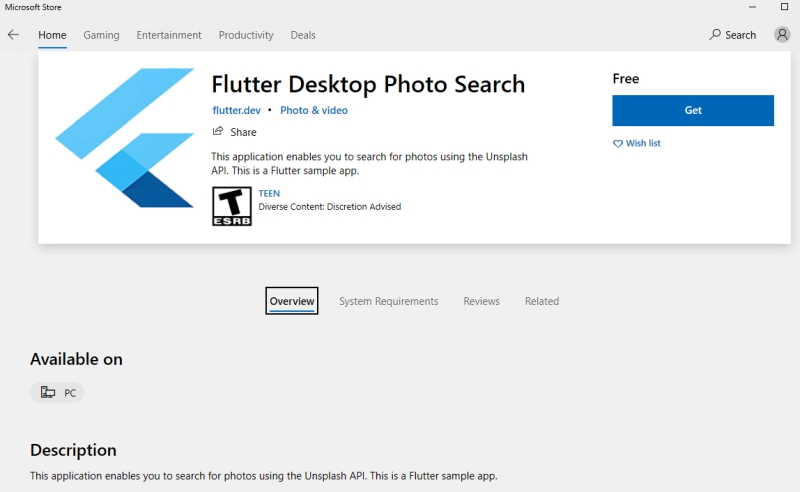
Task: Click the TEEN rating link
Action: click(269, 193)
